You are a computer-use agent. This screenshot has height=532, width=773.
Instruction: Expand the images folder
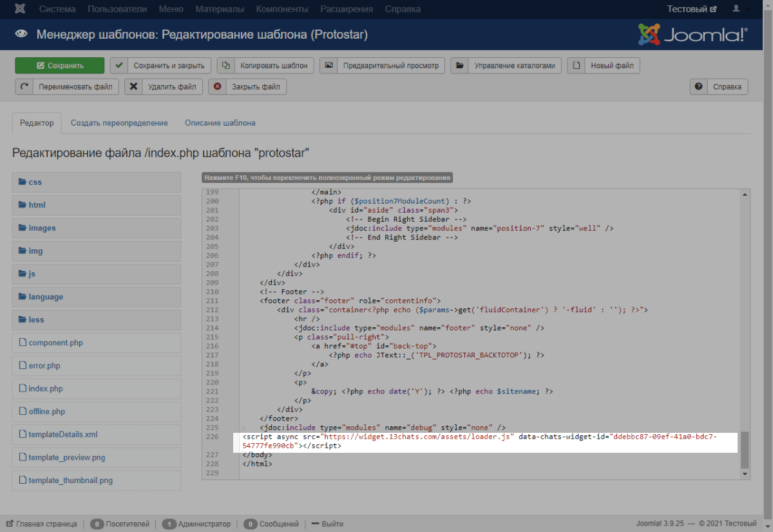[97, 228]
